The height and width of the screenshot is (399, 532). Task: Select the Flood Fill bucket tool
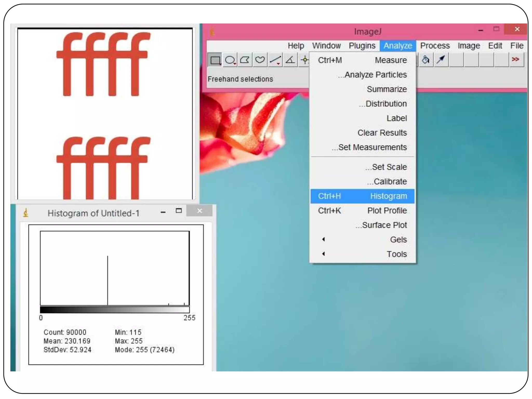click(425, 60)
